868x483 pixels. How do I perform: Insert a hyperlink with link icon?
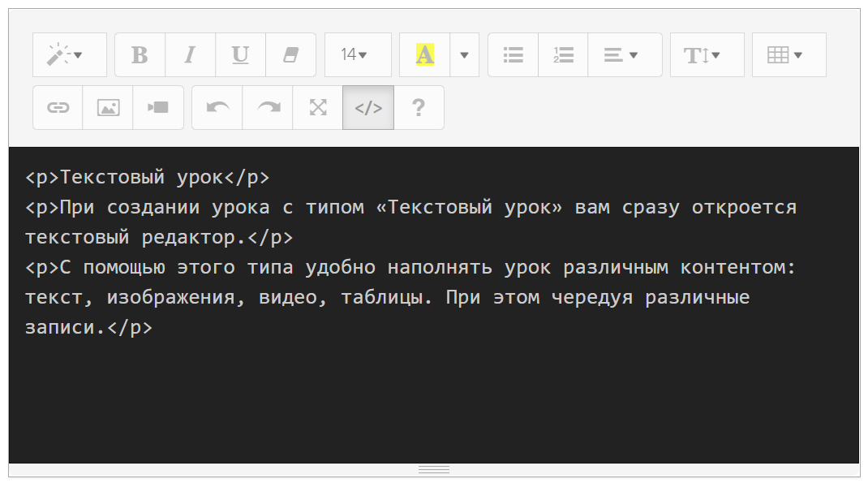[58, 107]
